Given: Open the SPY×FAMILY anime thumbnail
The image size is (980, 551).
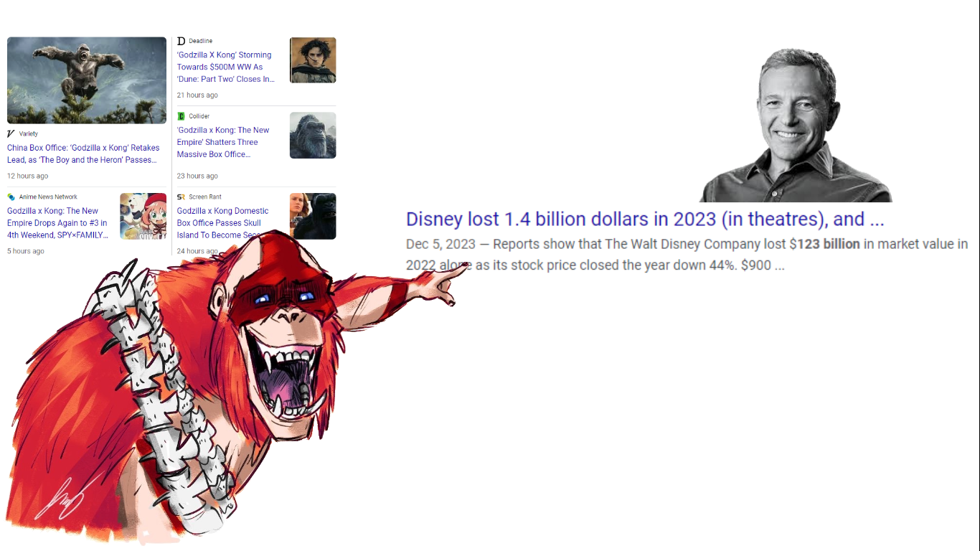Looking at the screenshot, I should coord(143,216).
